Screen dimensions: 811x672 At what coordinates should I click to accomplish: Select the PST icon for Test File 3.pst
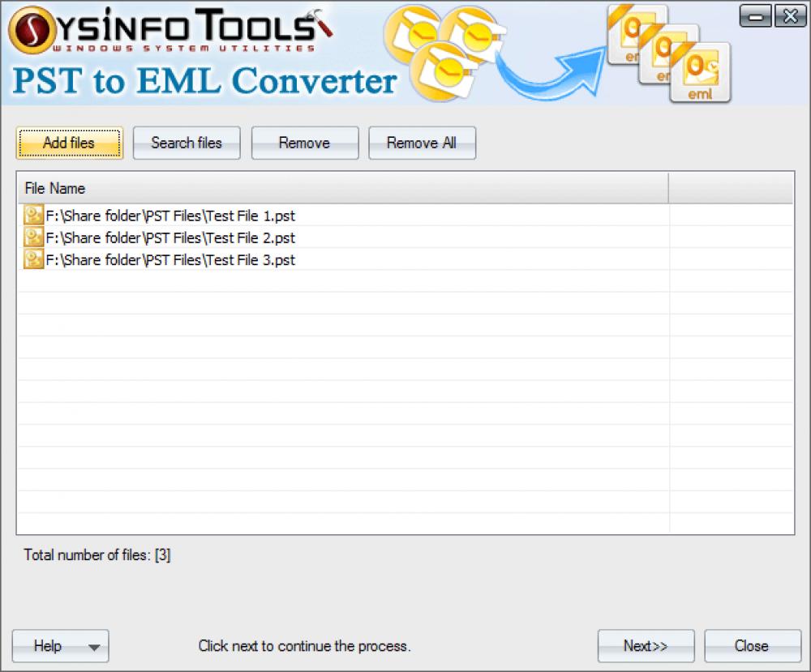[x=33, y=259]
